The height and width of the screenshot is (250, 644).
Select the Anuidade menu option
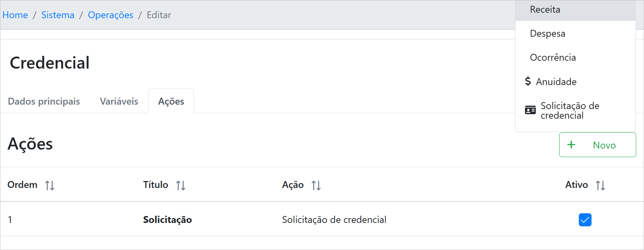[556, 82]
